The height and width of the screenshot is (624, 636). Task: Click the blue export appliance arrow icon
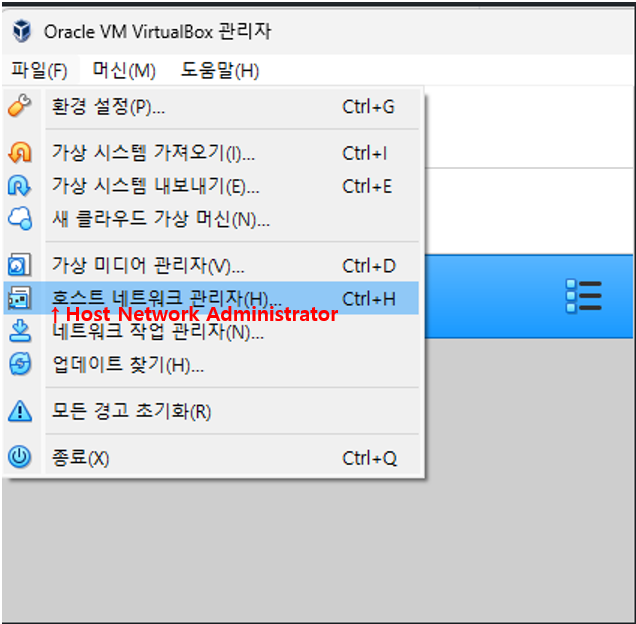coord(19,185)
